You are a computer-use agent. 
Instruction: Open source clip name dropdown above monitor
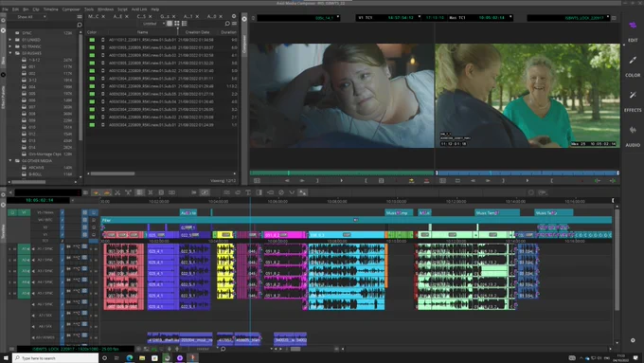pyautogui.click(x=298, y=18)
